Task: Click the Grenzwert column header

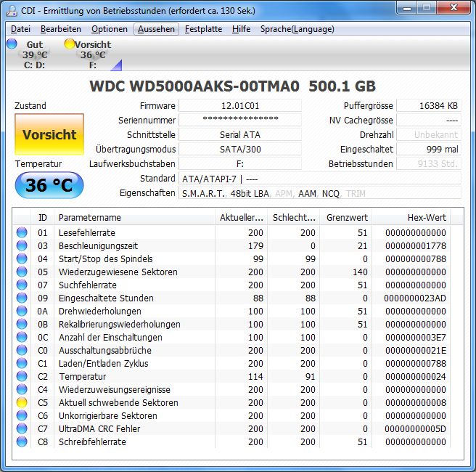Action: click(x=346, y=217)
